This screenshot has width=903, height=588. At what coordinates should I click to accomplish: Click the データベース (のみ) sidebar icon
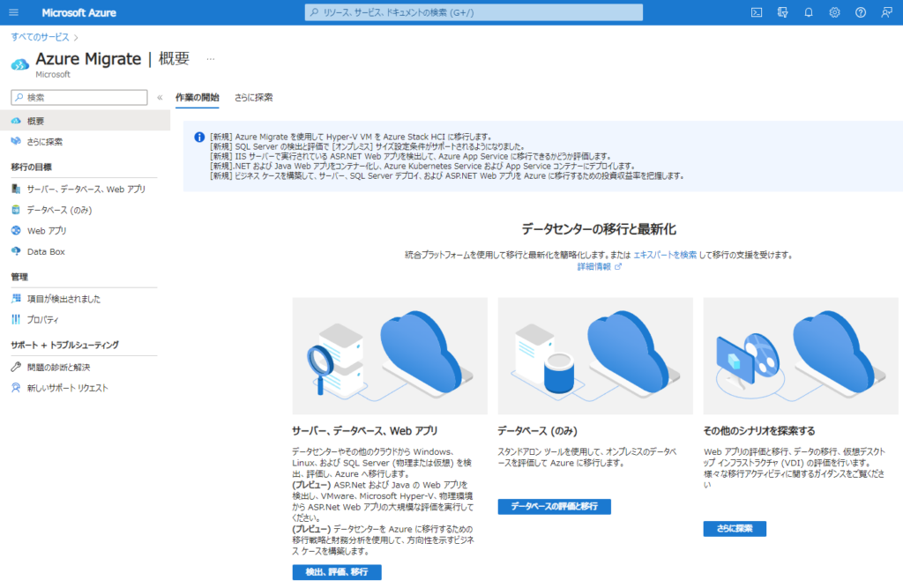16,210
